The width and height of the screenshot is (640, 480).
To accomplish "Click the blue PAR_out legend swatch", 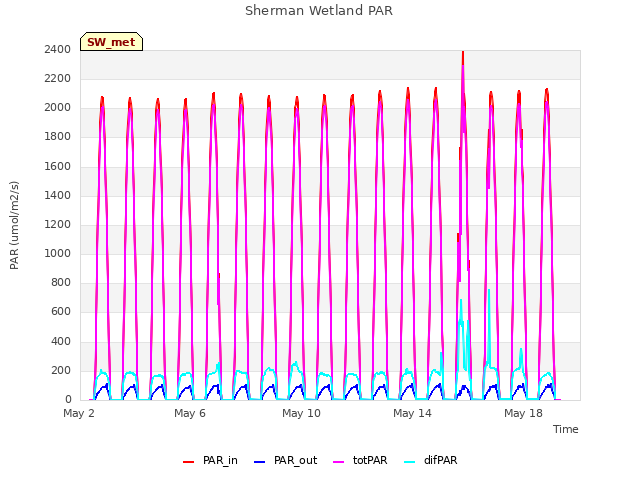I will click(x=259, y=462).
